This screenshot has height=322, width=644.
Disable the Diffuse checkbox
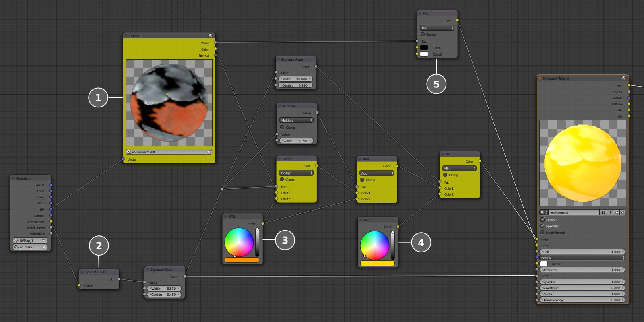542,219
